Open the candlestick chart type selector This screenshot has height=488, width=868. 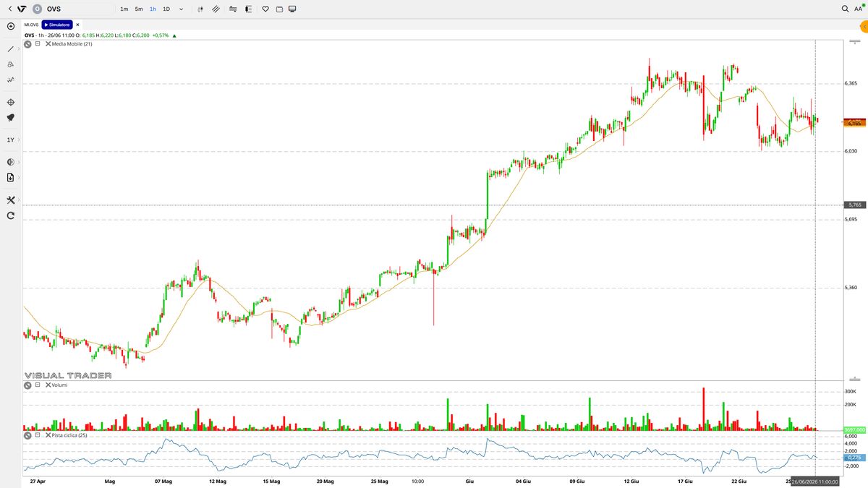200,9
